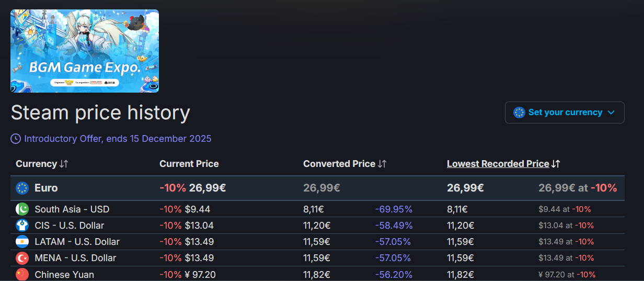Click the Steam price history heading
644x281 pixels.
[x=100, y=113]
